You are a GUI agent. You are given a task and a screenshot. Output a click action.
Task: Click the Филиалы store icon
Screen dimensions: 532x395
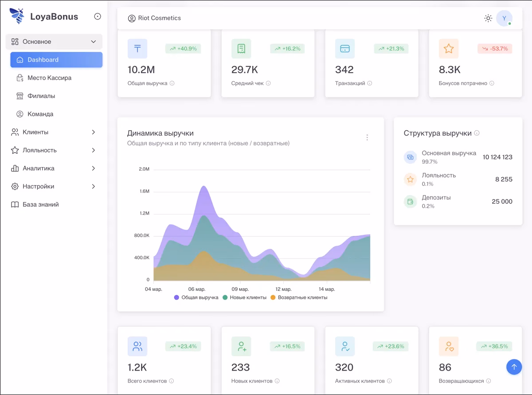(x=20, y=96)
